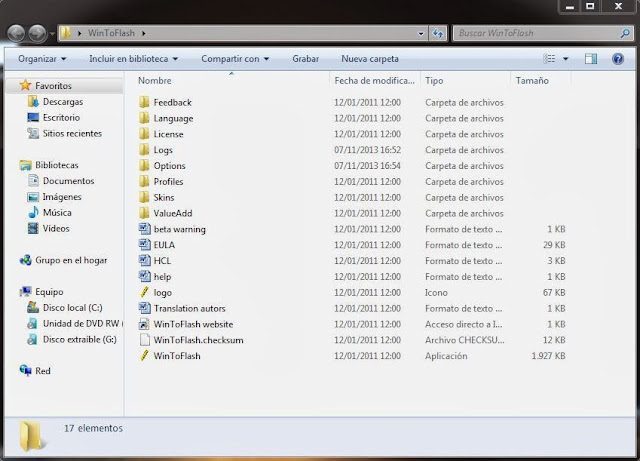Select the Logs folder icon

[144, 150]
